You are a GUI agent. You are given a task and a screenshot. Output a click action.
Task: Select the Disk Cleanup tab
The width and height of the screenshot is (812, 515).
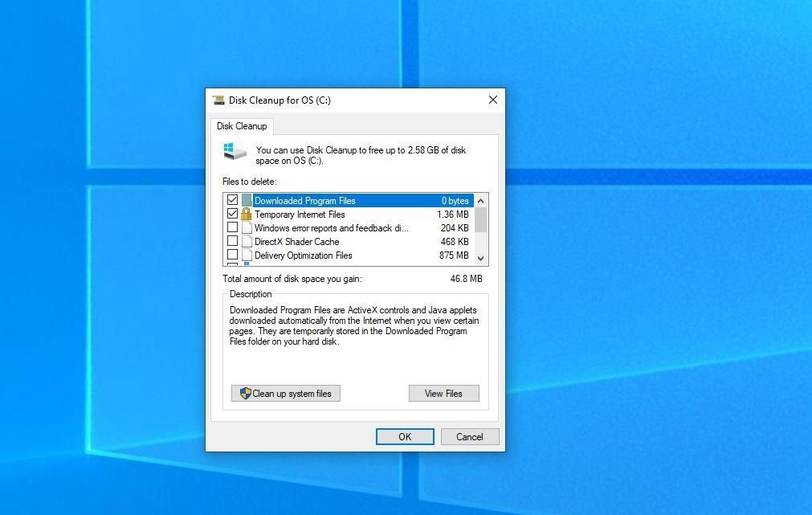[242, 126]
